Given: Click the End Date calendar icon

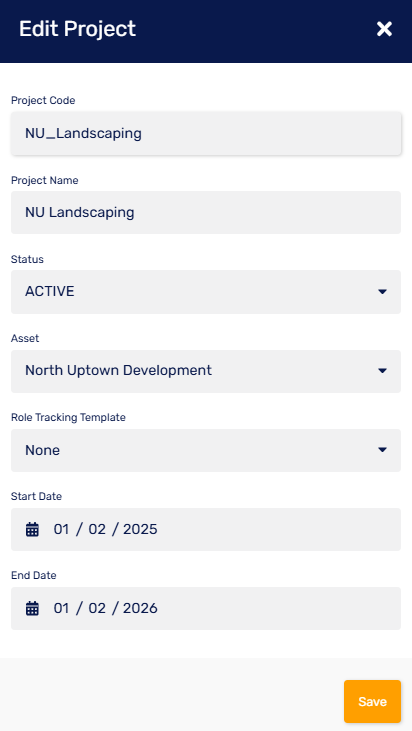Looking at the screenshot, I should point(32,608).
